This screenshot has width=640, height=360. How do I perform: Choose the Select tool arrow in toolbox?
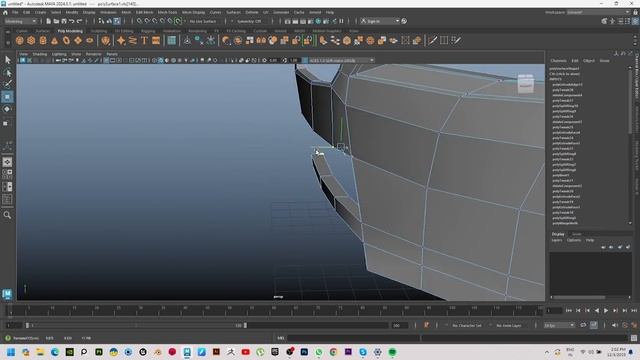tap(7, 60)
